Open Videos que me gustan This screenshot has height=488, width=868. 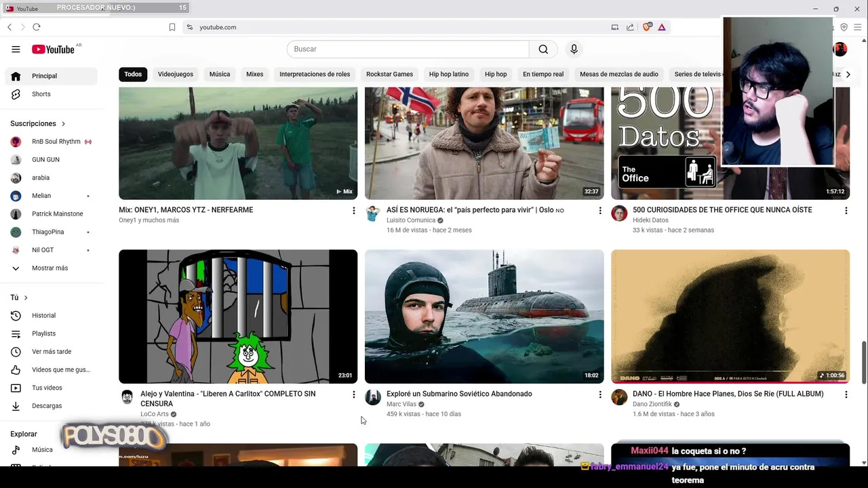click(x=51, y=369)
